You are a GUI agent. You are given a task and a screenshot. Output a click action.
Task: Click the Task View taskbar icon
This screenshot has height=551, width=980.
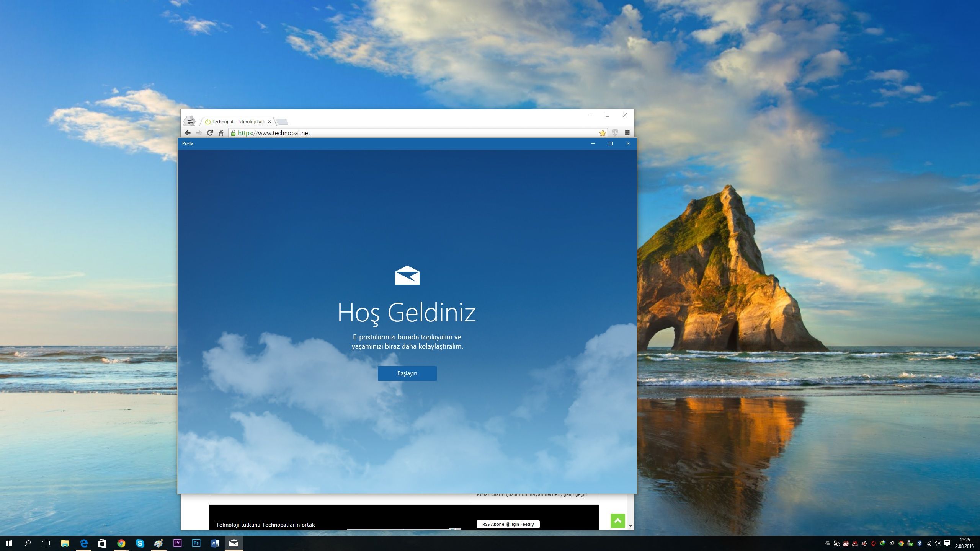[x=46, y=543]
